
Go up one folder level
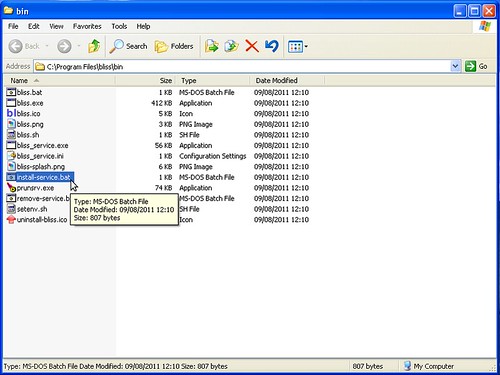point(94,46)
